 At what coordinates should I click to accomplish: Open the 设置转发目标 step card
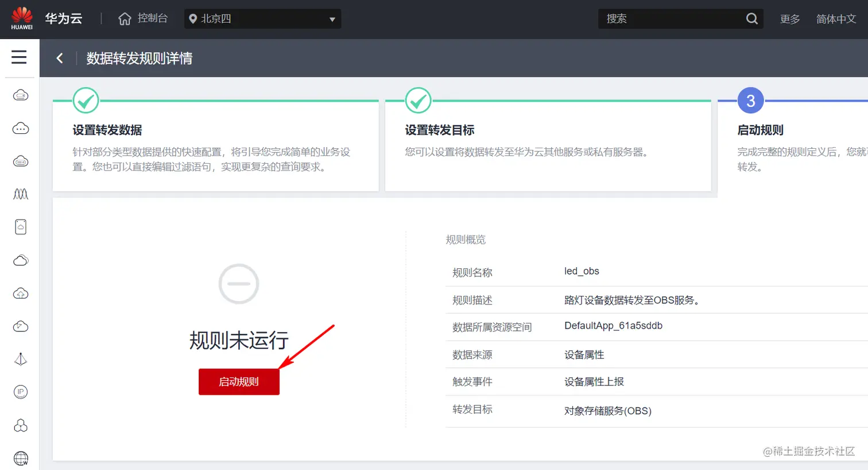[548, 146]
